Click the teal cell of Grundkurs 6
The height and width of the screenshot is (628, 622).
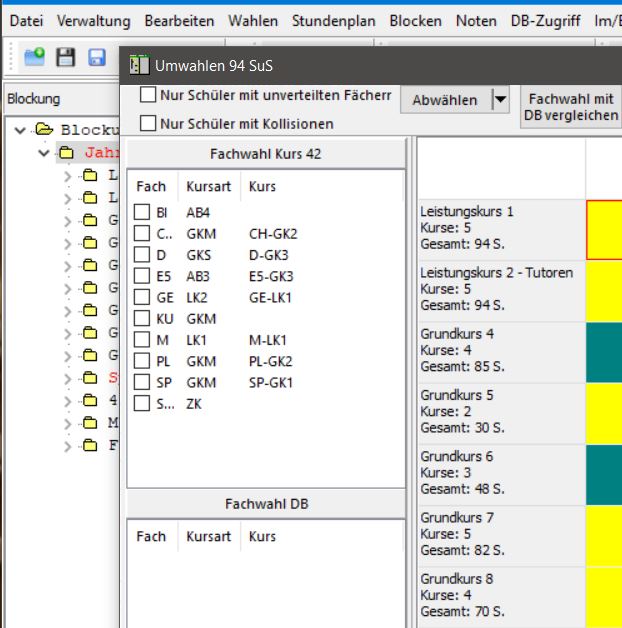(604, 475)
